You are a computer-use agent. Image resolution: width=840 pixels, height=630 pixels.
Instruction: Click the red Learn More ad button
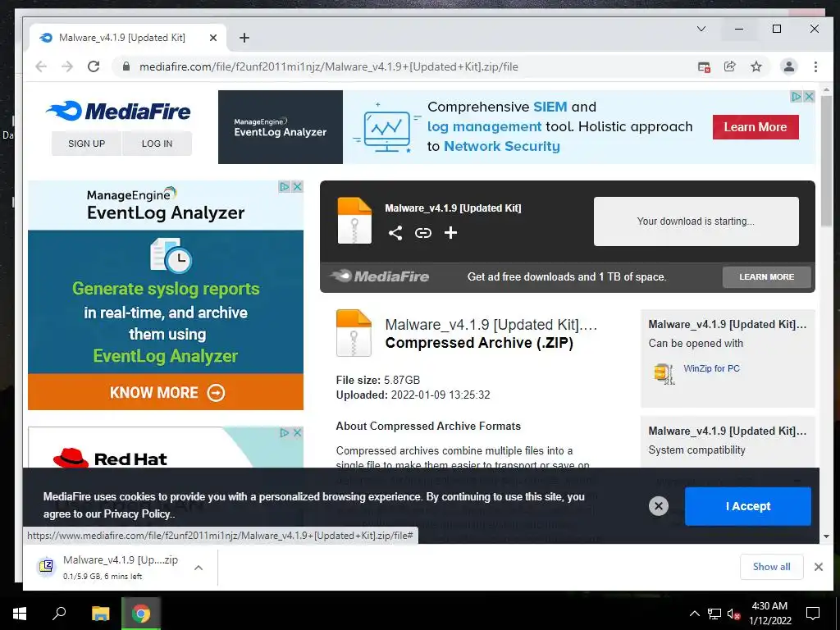(x=756, y=127)
